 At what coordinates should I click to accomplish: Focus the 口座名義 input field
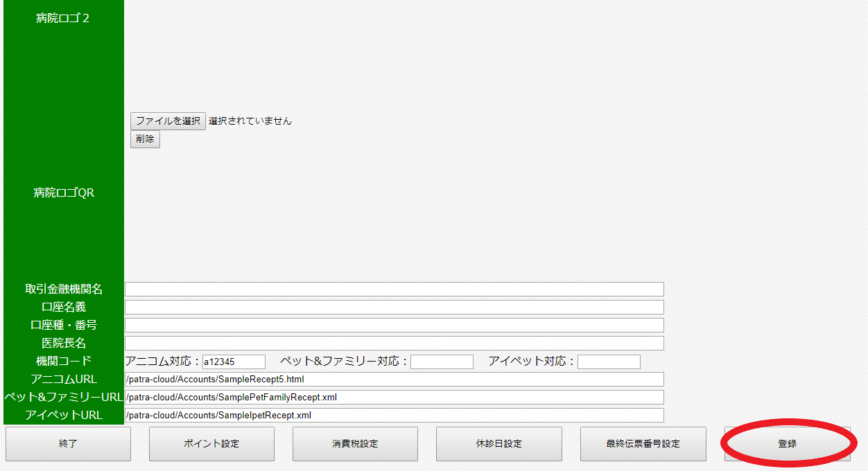[394, 308]
